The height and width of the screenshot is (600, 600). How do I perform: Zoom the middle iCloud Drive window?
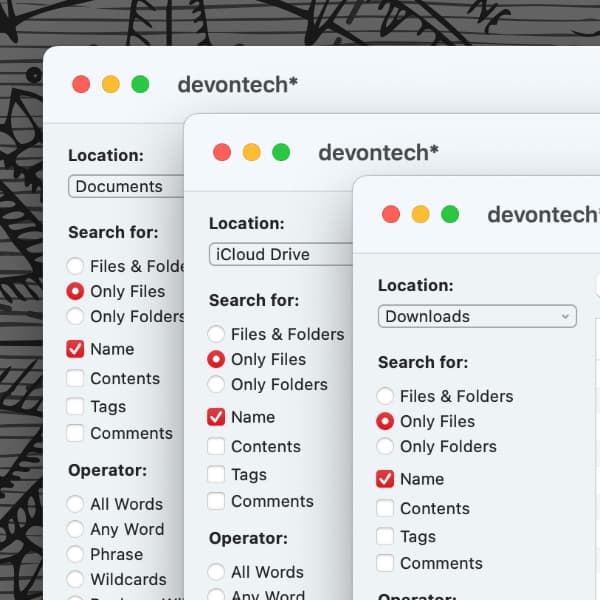click(x=281, y=152)
